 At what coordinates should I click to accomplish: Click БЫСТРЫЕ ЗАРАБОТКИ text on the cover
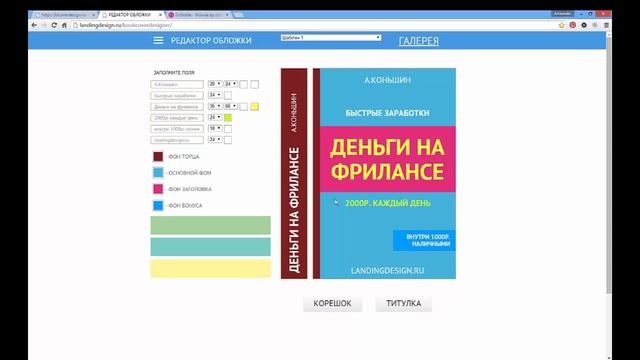coord(387,113)
